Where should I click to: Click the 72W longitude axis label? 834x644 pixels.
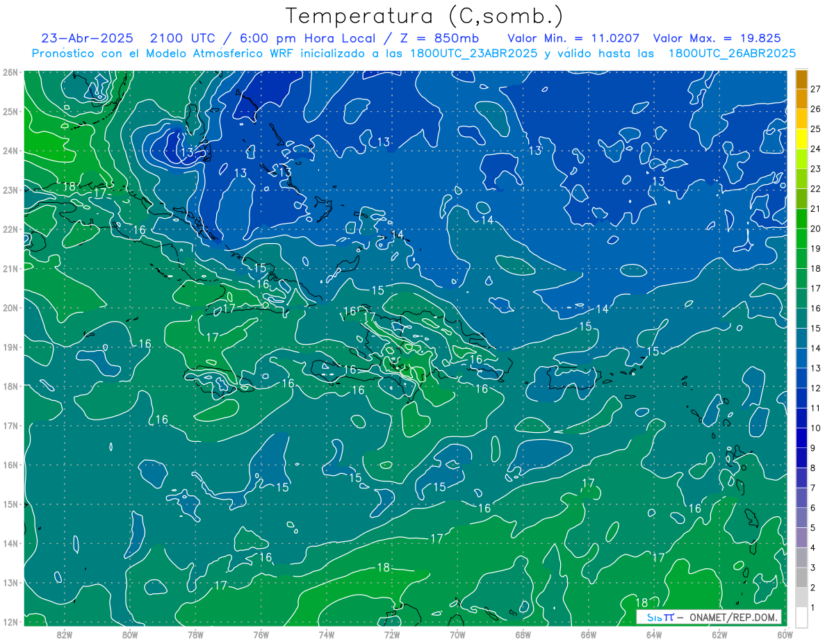392,635
